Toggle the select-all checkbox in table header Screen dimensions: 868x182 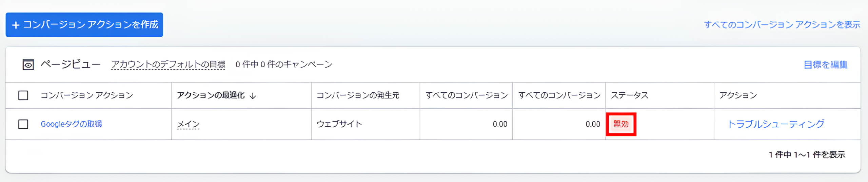[x=23, y=95]
